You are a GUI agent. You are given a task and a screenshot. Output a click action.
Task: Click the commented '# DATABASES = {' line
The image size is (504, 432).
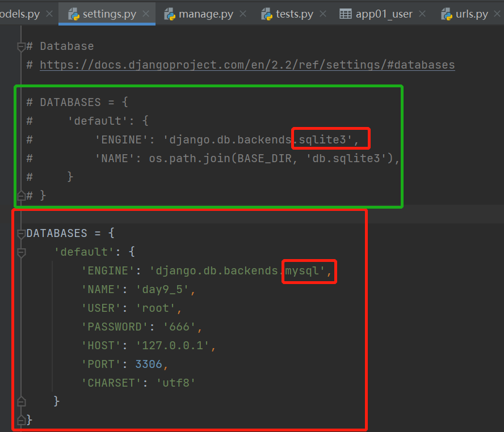click(x=77, y=103)
